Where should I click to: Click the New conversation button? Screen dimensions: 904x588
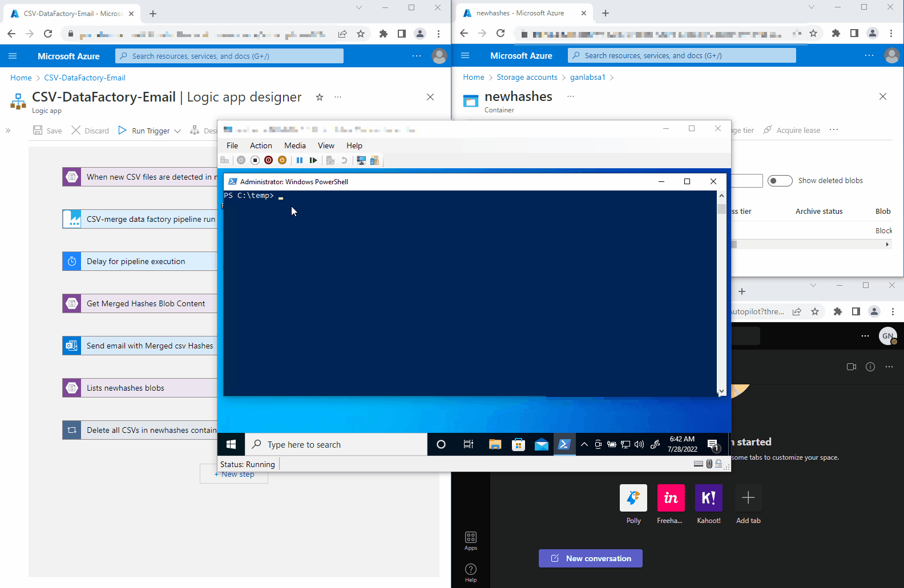coord(590,558)
